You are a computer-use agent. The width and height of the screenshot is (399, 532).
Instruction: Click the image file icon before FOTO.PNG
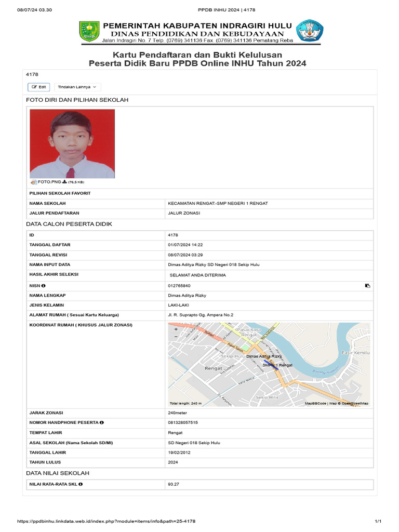(33, 182)
